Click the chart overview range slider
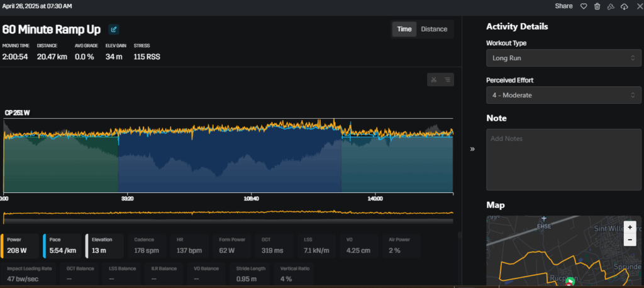Viewport: 644px width, 288px height. tap(228, 216)
